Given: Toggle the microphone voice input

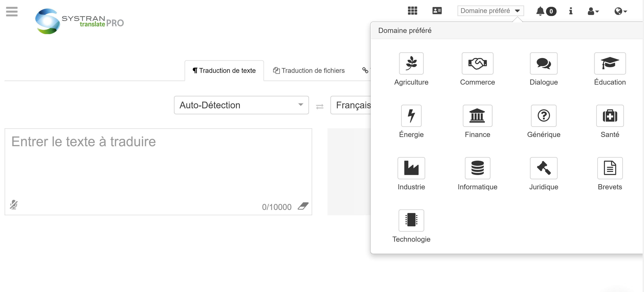Looking at the screenshot, I should pos(14,205).
